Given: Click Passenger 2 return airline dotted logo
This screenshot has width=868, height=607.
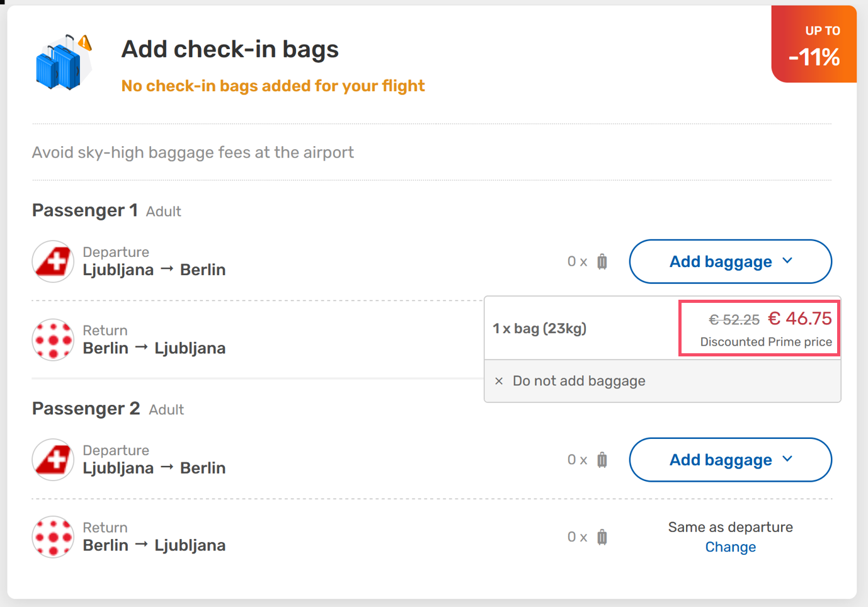Looking at the screenshot, I should [53, 537].
